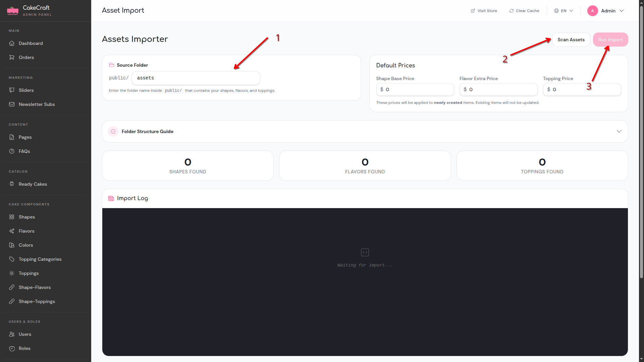Viewport: 644px width, 362px height.
Task: Open the Ready Cakes catalog page
Action: coord(33,184)
